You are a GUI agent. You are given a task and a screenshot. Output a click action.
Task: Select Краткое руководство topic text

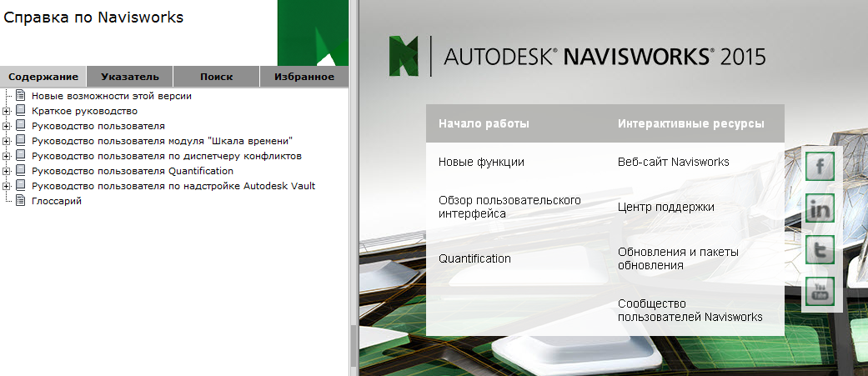coord(84,111)
